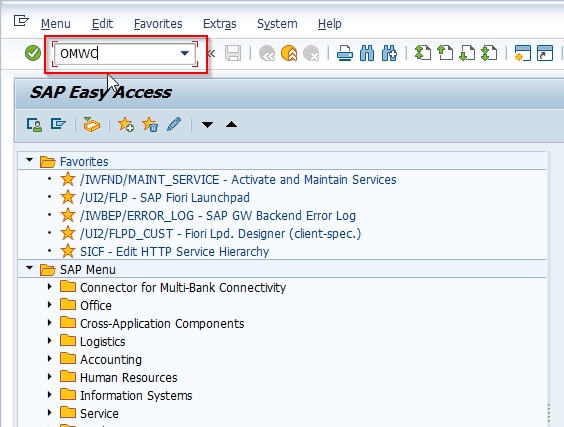
Task: Click the Find binoculars icon
Action: coord(367,53)
